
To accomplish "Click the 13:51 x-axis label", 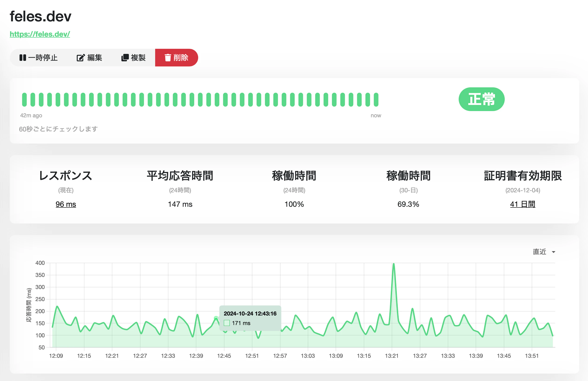I will [532, 356].
